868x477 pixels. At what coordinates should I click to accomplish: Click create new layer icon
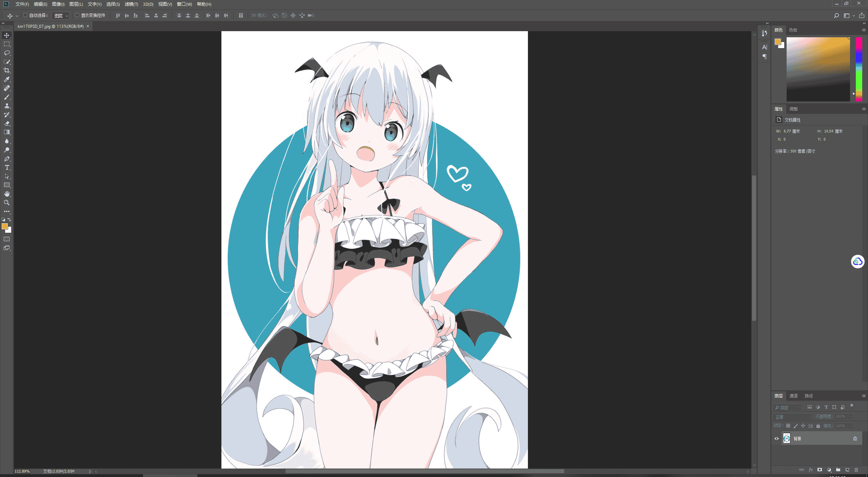847,470
